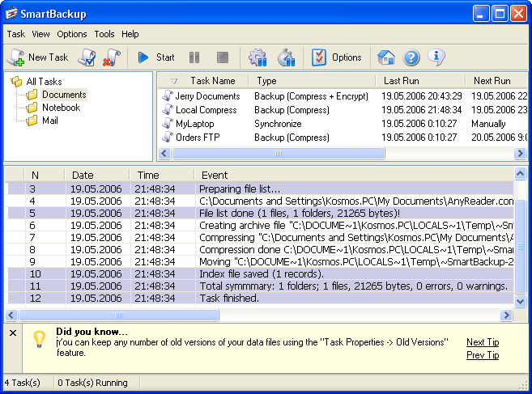Select All Tasks root node
532x394 pixels.
(x=44, y=82)
